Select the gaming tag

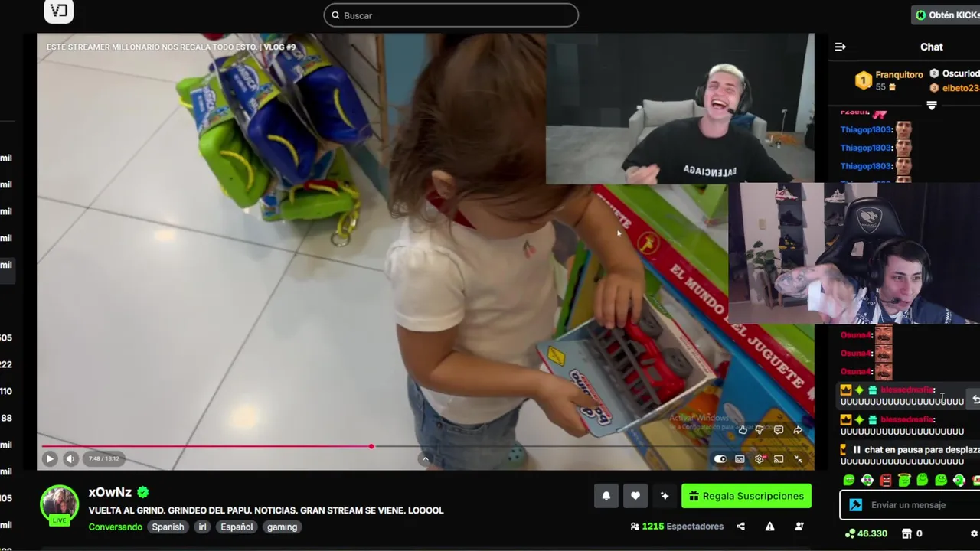pyautogui.click(x=282, y=527)
